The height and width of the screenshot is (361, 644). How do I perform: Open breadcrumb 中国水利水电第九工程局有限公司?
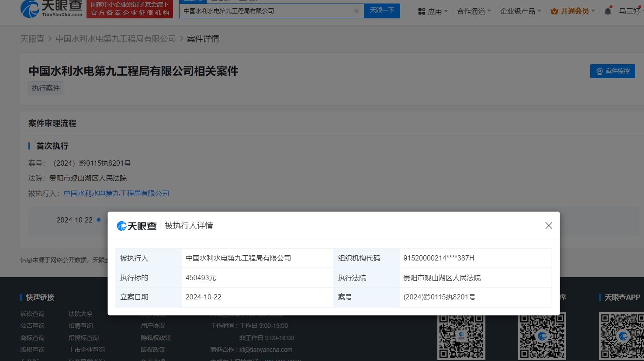coord(116,39)
